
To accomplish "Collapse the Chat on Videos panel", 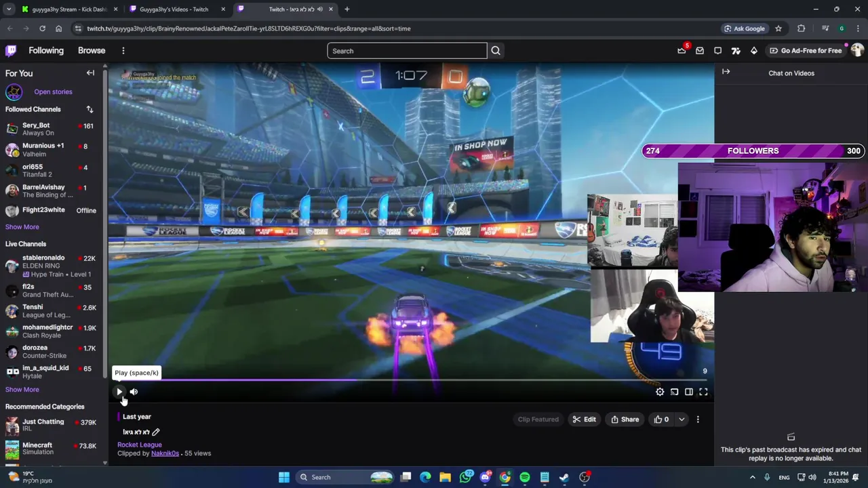I will click(x=726, y=72).
